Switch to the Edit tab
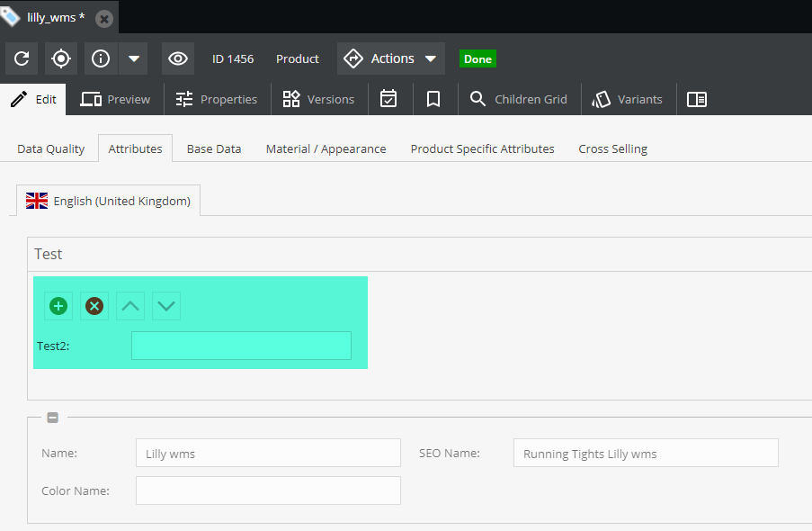Image resolution: width=812 pixels, height=531 pixels. (33, 99)
